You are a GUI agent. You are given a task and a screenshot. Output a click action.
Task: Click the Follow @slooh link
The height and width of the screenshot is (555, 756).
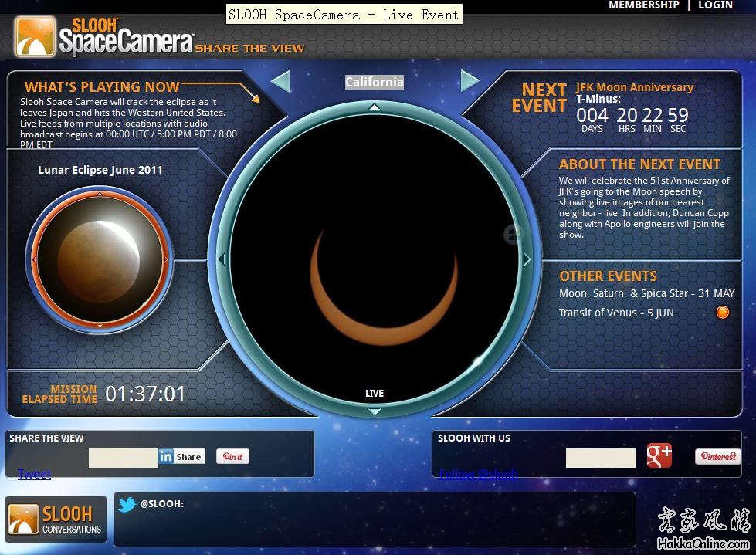[478, 474]
